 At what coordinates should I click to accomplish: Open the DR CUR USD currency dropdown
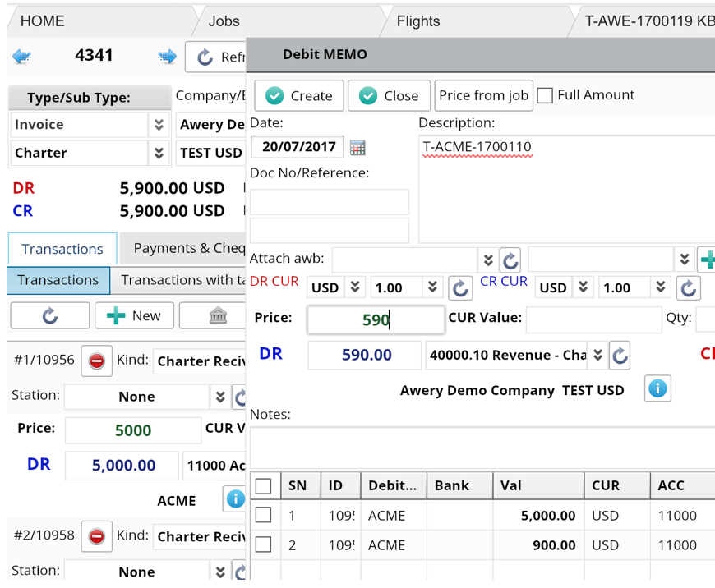(355, 287)
